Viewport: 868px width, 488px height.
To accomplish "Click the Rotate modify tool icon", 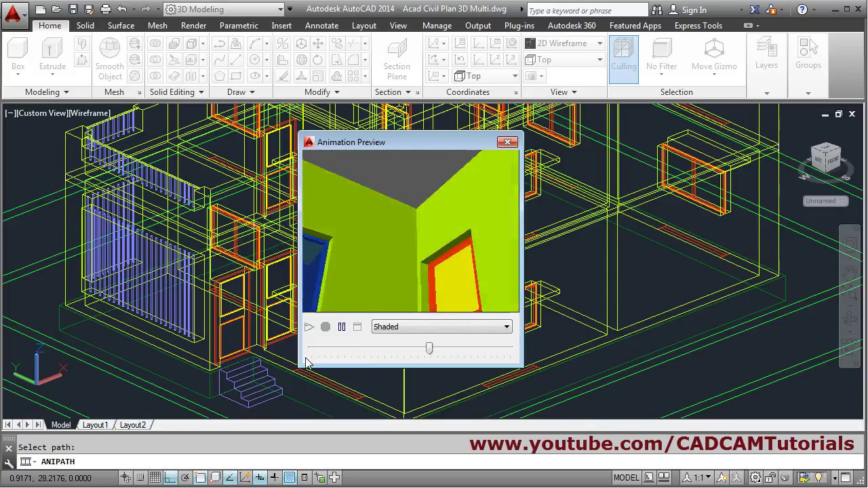I will (x=317, y=60).
